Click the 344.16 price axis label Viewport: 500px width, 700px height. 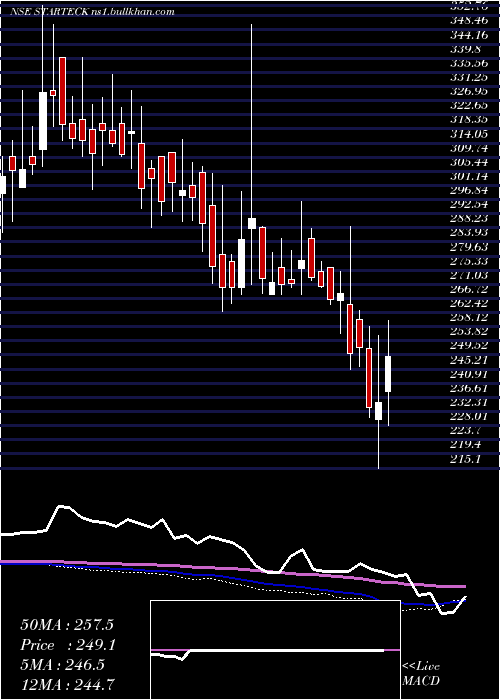(x=468, y=34)
